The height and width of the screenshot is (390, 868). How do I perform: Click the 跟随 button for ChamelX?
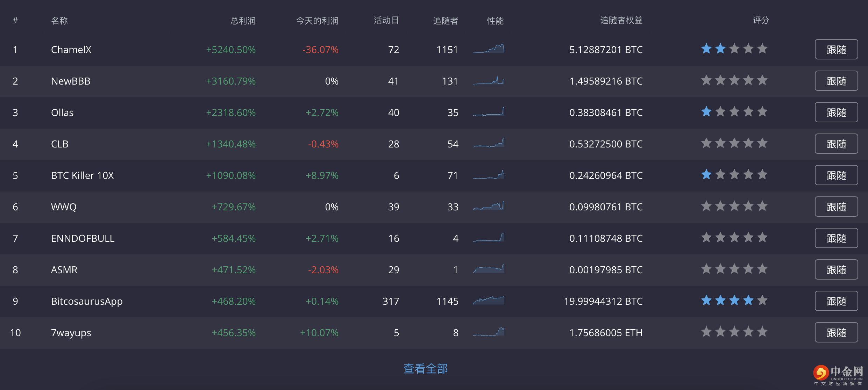pos(836,50)
